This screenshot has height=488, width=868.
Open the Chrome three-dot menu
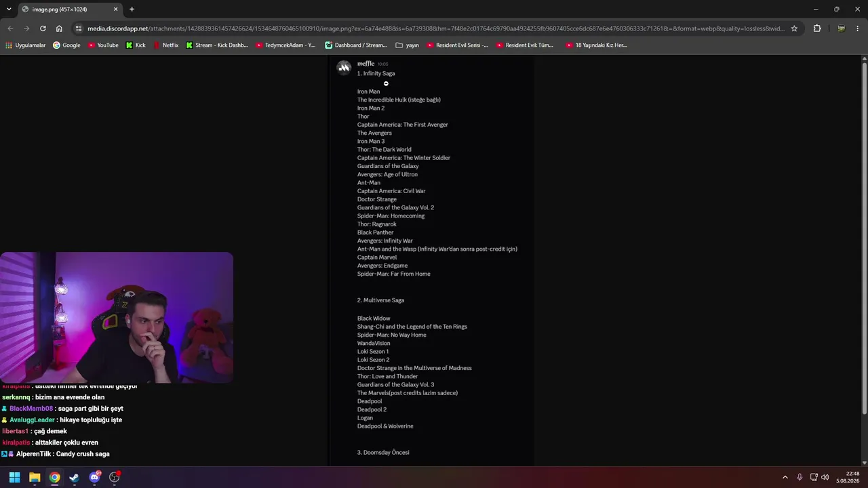pyautogui.click(x=858, y=28)
